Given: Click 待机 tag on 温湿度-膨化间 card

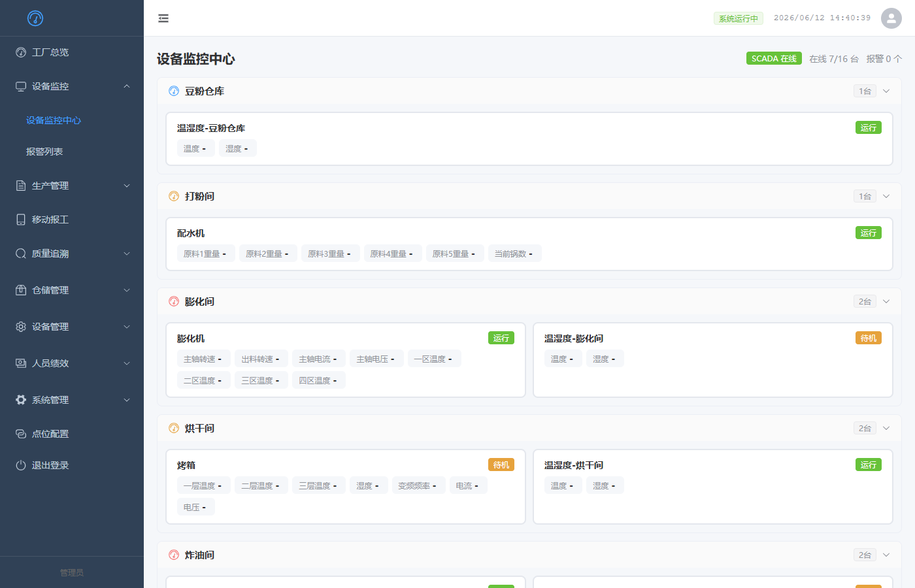Looking at the screenshot, I should click(868, 338).
